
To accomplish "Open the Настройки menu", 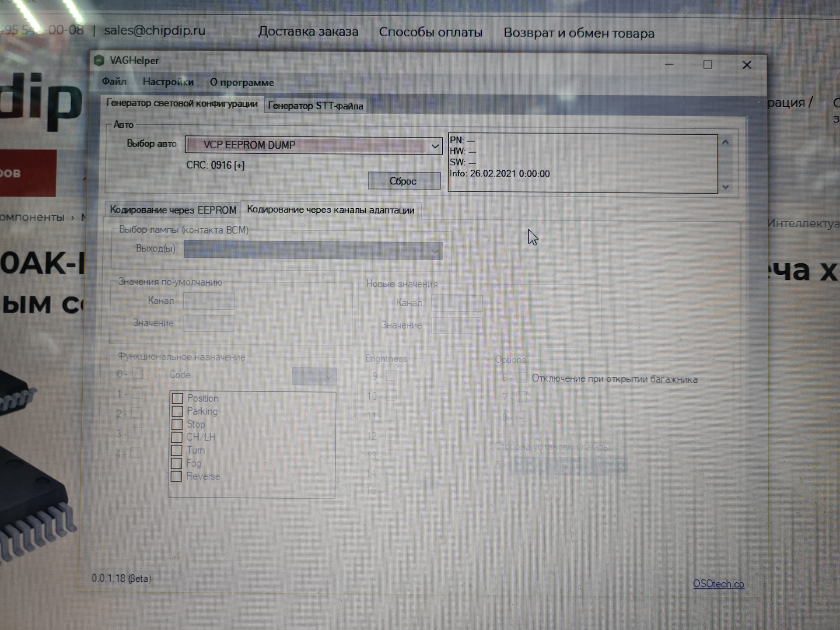I will point(168,82).
